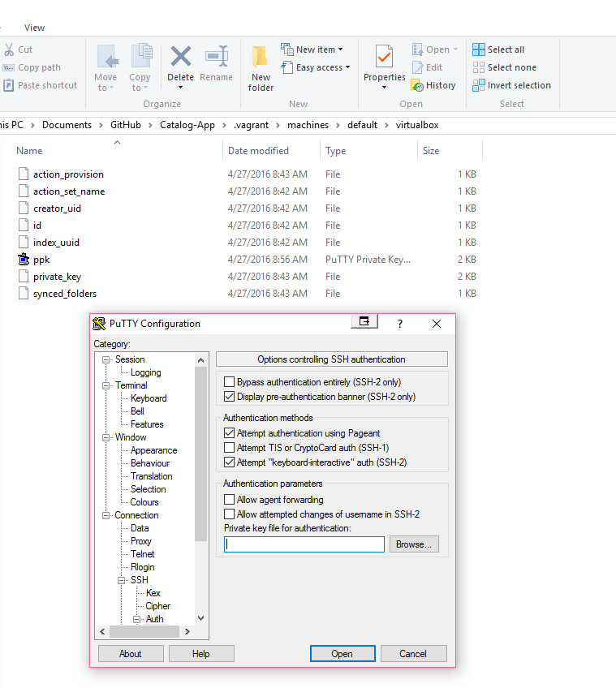Enable Attempt TIS or CryptoCard auth

pyautogui.click(x=229, y=448)
